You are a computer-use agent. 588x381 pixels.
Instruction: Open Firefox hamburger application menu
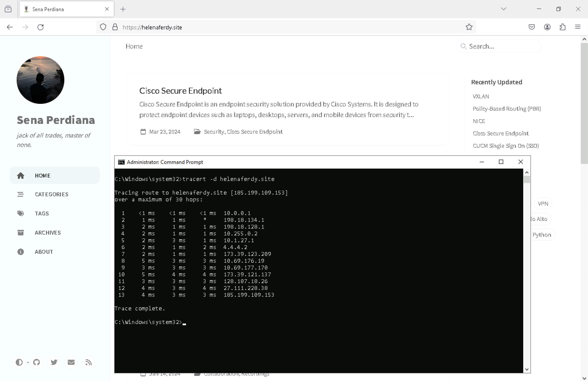click(x=578, y=27)
